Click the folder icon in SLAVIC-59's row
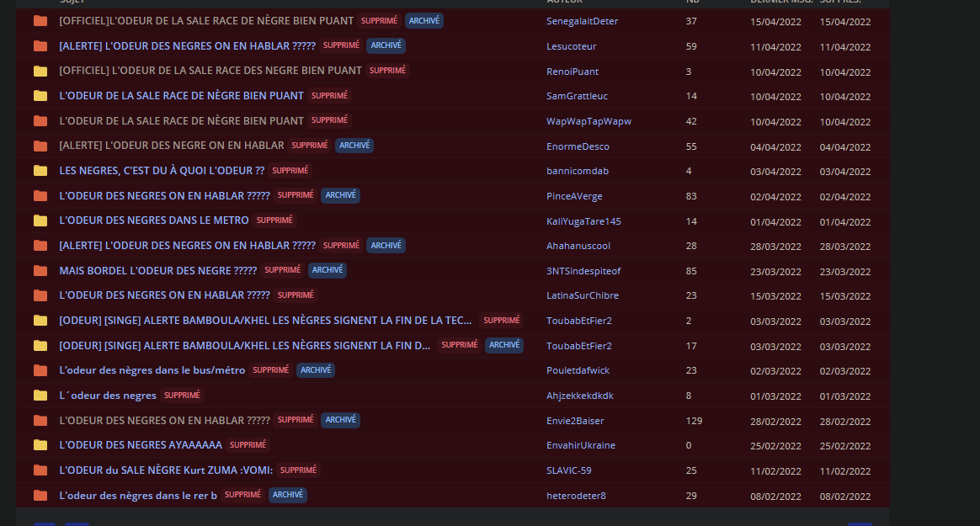Screen dimensions: 980x526 pos(40,470)
